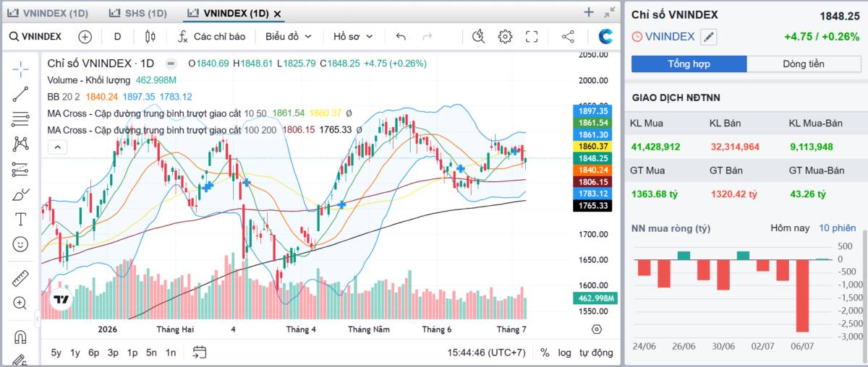
Task: Click the 06/07 net-sell red bar
Action: pos(802,295)
